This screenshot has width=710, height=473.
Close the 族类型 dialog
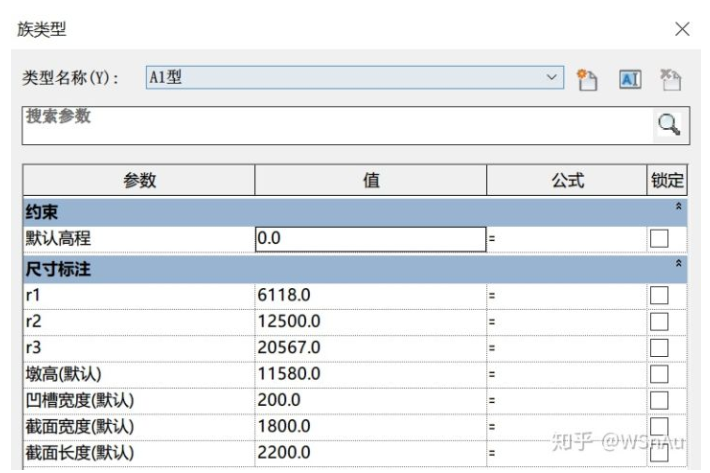[682, 29]
